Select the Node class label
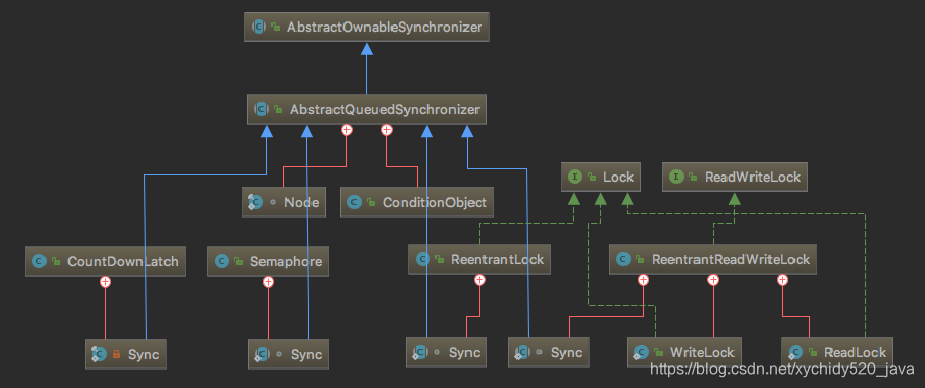Image resolution: width=925 pixels, height=388 pixels. (301, 202)
